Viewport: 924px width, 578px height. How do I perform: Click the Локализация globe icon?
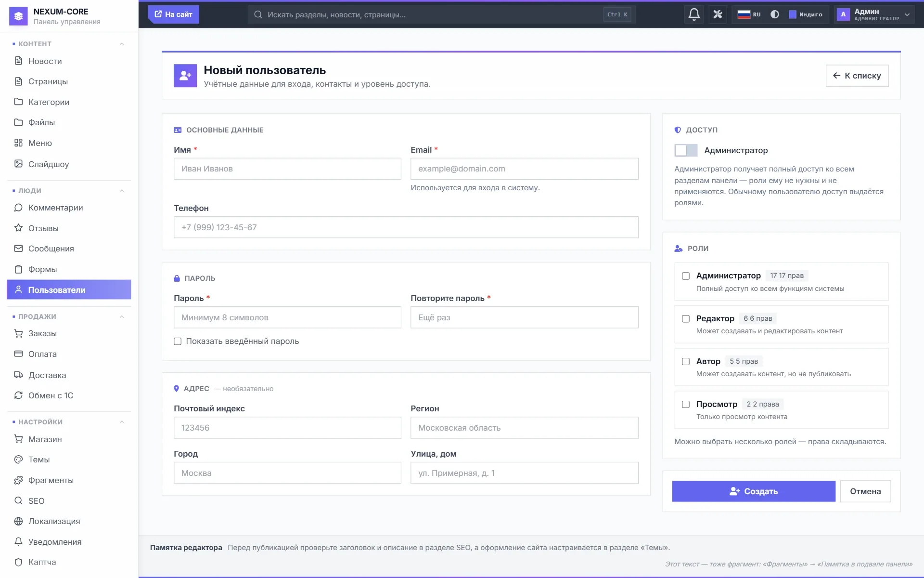[x=18, y=521]
